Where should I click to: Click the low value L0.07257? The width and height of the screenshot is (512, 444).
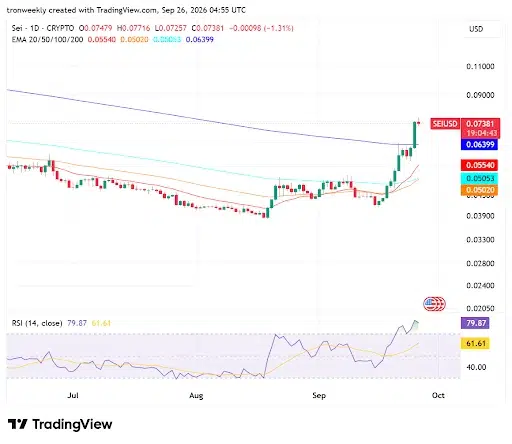tap(171, 28)
